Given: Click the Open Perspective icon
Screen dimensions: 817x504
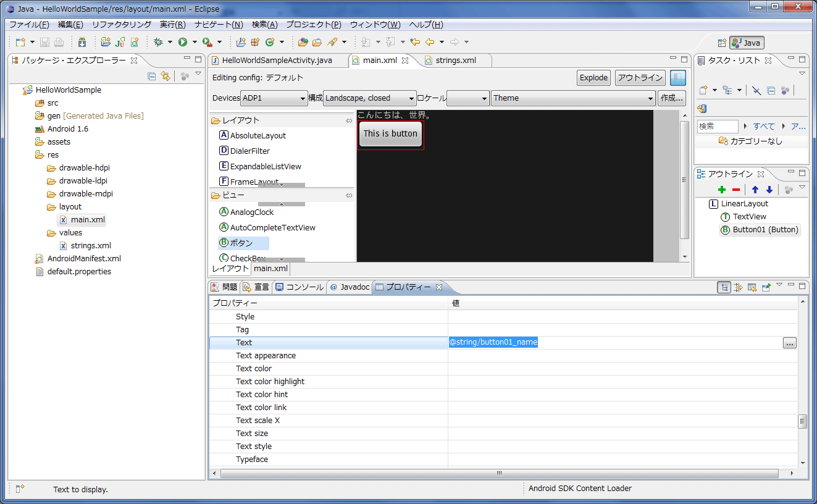Looking at the screenshot, I should [721, 43].
